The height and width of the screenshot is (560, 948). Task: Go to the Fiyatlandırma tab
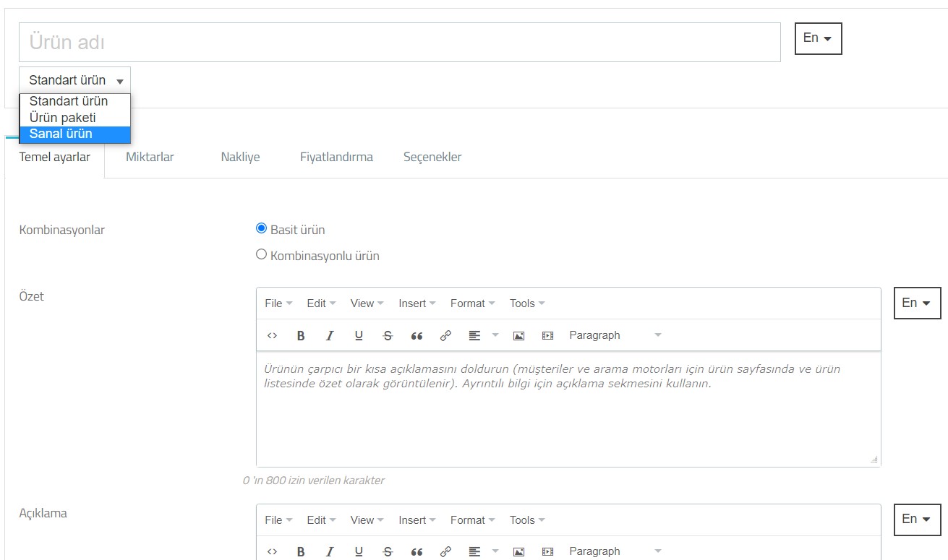336,157
